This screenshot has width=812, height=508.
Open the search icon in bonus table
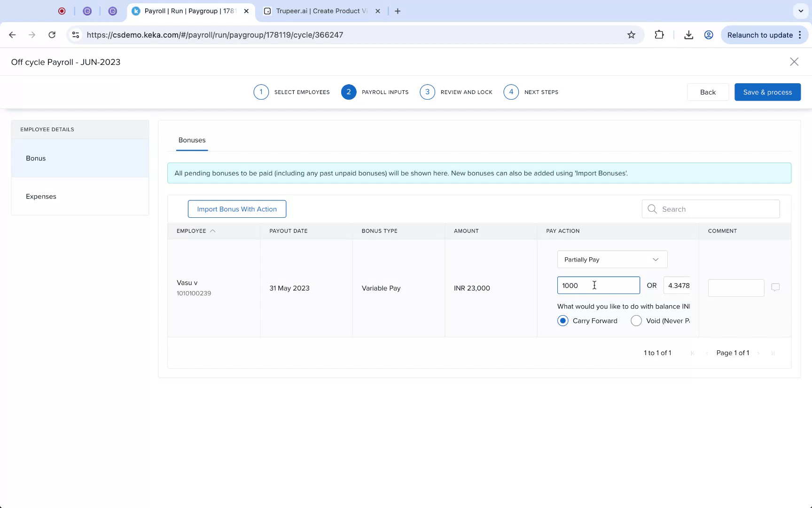652,209
